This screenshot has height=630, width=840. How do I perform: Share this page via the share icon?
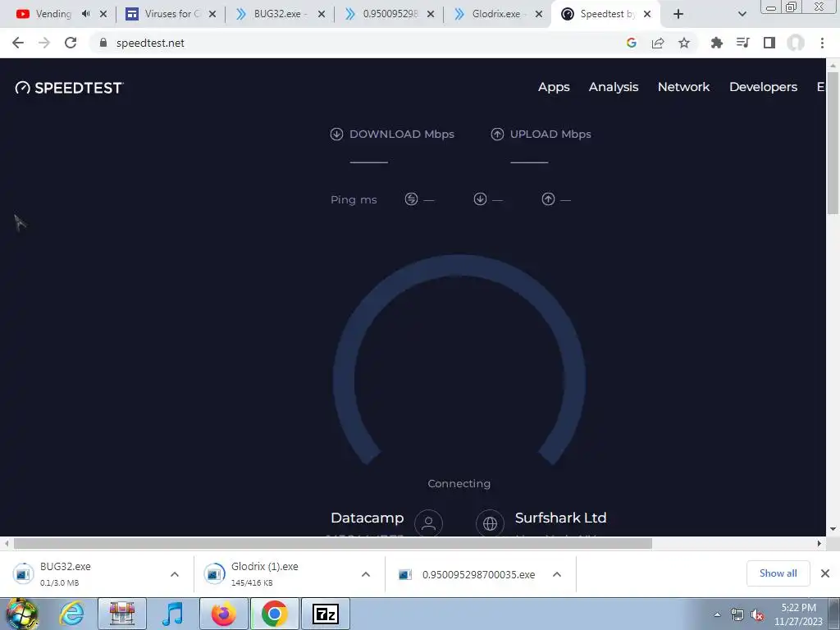pyautogui.click(x=658, y=43)
